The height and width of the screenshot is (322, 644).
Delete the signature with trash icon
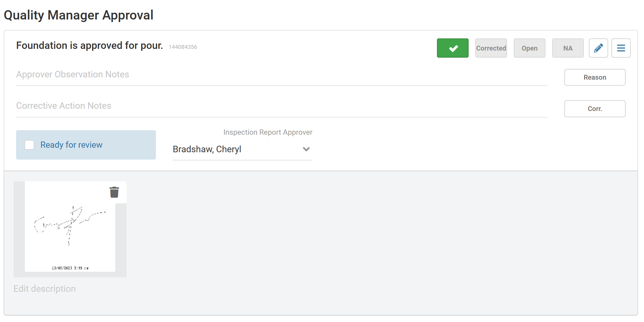pos(114,192)
